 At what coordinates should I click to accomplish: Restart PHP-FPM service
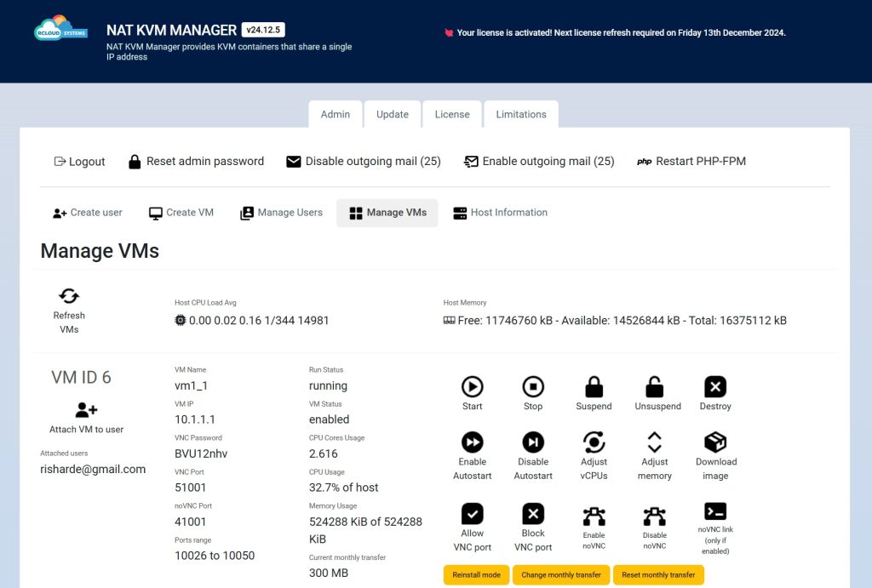click(691, 161)
